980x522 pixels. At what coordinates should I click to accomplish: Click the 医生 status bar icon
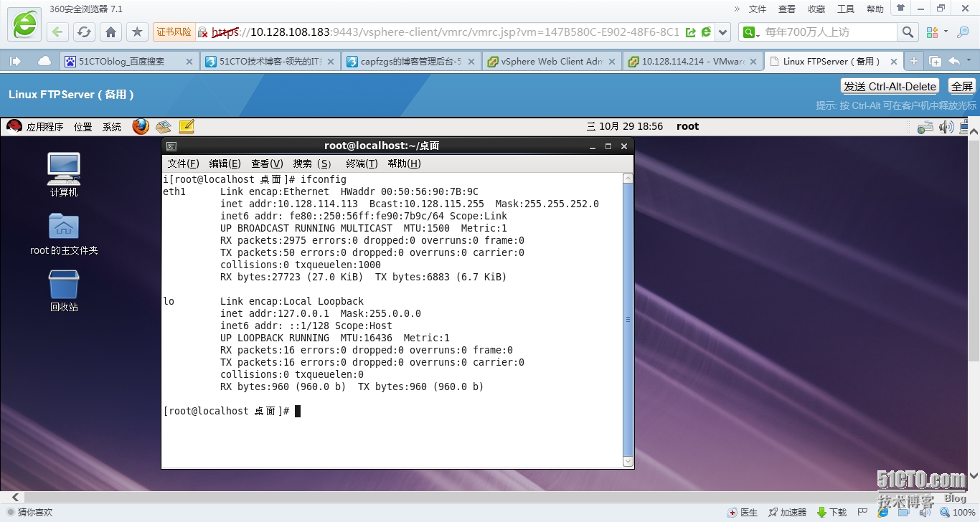point(743,513)
